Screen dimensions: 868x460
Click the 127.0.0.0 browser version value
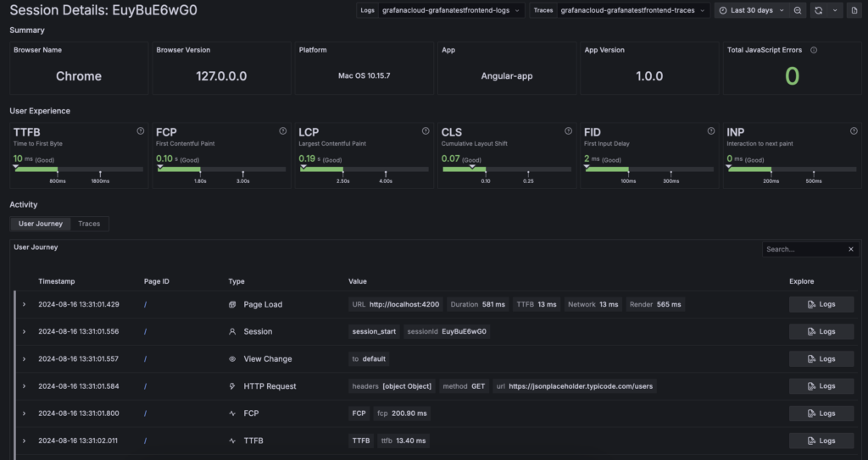pos(221,76)
